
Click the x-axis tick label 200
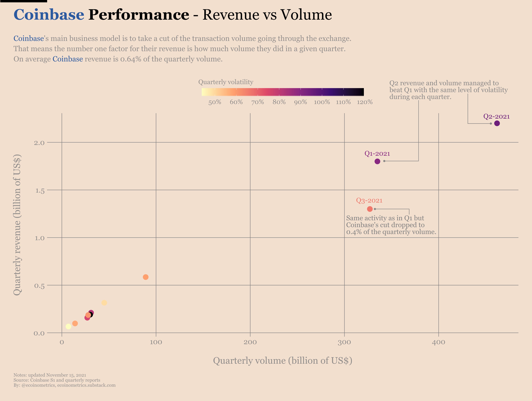tap(250, 342)
